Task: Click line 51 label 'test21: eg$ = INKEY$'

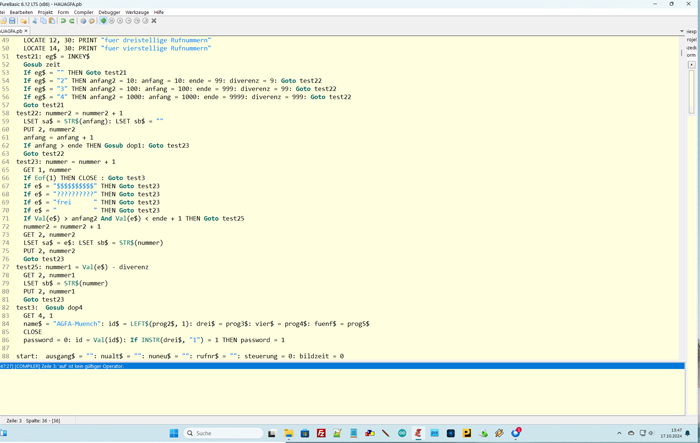Action: [x=53, y=56]
